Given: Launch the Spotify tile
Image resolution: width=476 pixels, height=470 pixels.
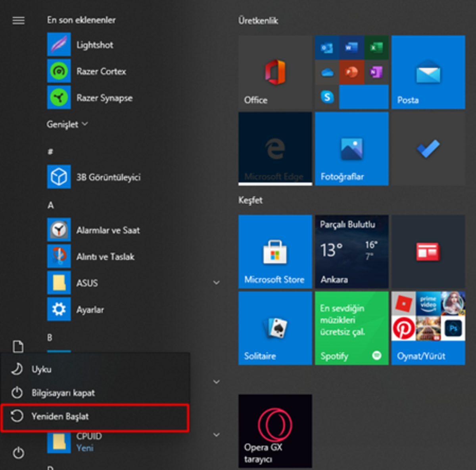Looking at the screenshot, I should [x=351, y=328].
